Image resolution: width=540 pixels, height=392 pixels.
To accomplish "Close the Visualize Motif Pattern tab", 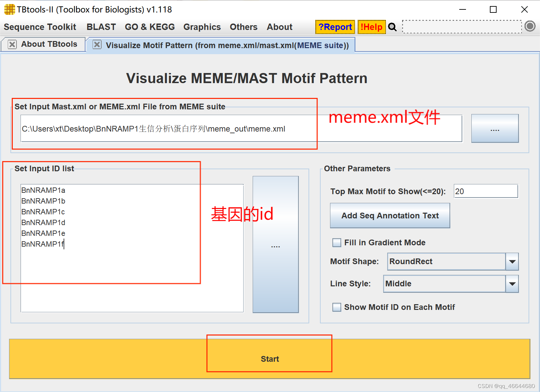I will pyautogui.click(x=97, y=45).
